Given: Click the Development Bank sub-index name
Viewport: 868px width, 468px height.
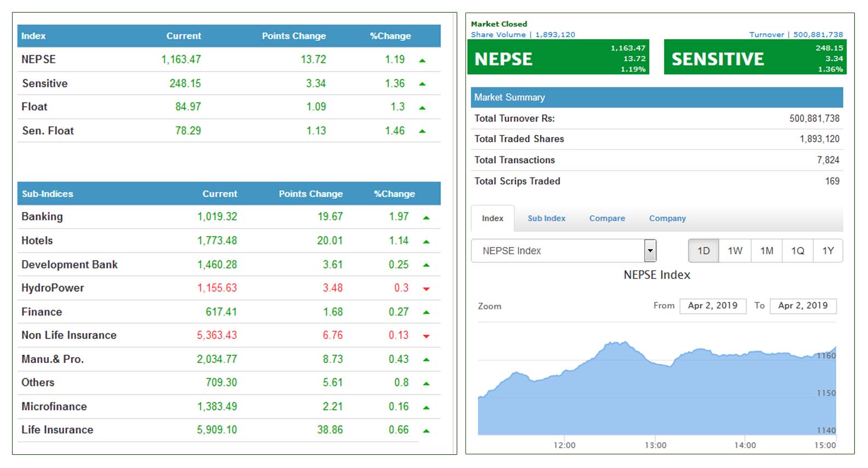Looking at the screenshot, I should (69, 265).
